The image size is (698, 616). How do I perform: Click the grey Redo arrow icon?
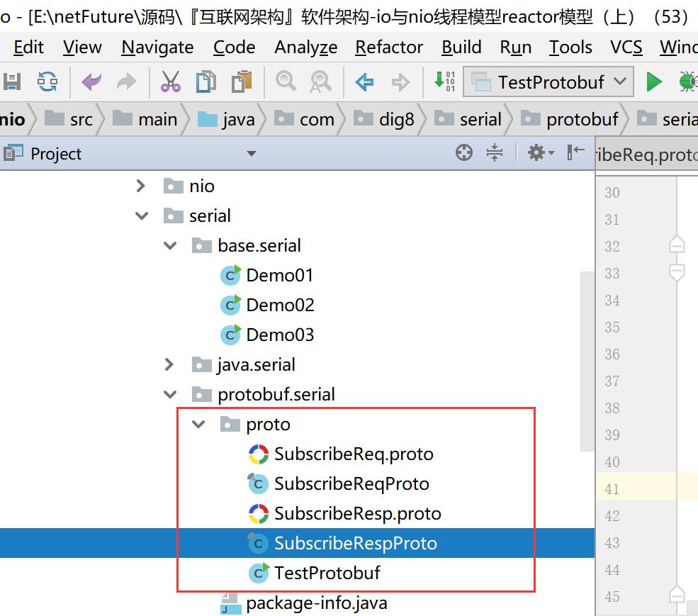click(126, 82)
